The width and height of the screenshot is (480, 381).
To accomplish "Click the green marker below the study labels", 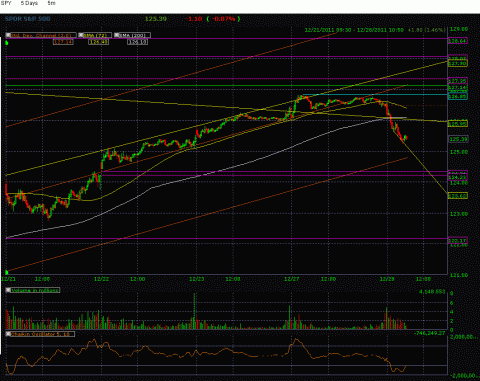I will point(7,42).
